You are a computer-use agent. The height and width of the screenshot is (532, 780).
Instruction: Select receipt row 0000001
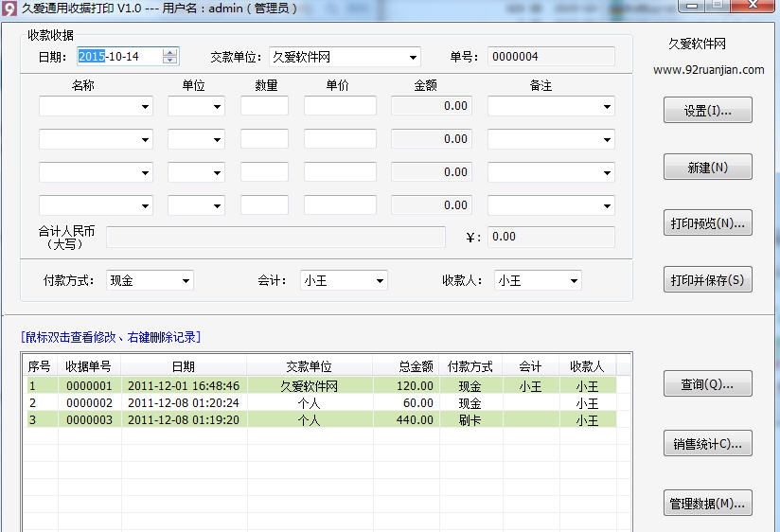click(x=321, y=385)
